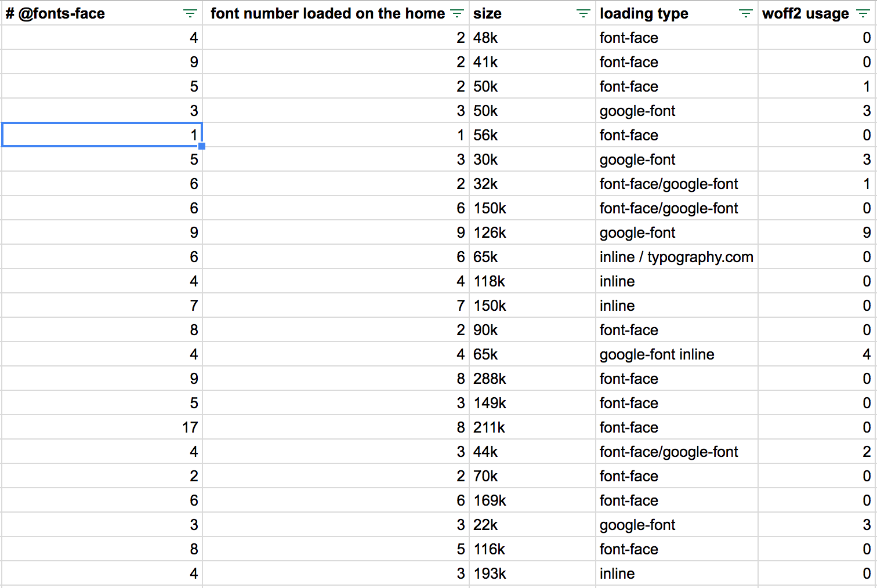Click the bottom "inline" loading type cell
The height and width of the screenshot is (588, 877).
(617, 574)
